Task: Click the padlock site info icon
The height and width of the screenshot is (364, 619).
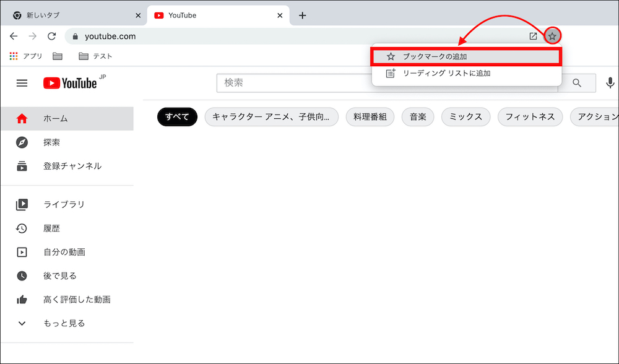Action: [76, 37]
